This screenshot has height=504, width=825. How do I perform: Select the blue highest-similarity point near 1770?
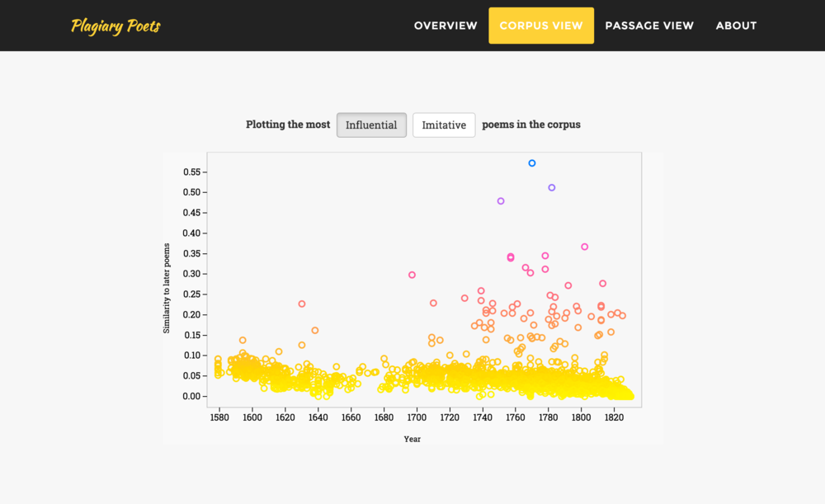pyautogui.click(x=532, y=163)
